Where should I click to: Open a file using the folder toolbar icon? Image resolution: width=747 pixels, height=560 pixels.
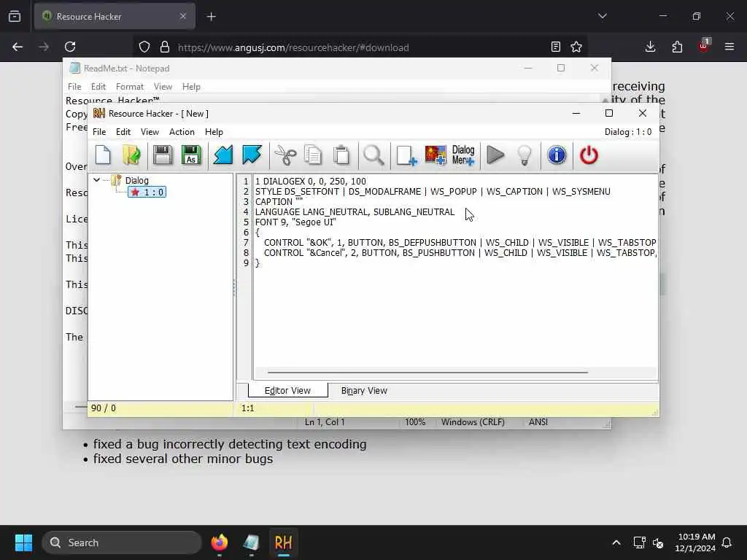[131, 155]
